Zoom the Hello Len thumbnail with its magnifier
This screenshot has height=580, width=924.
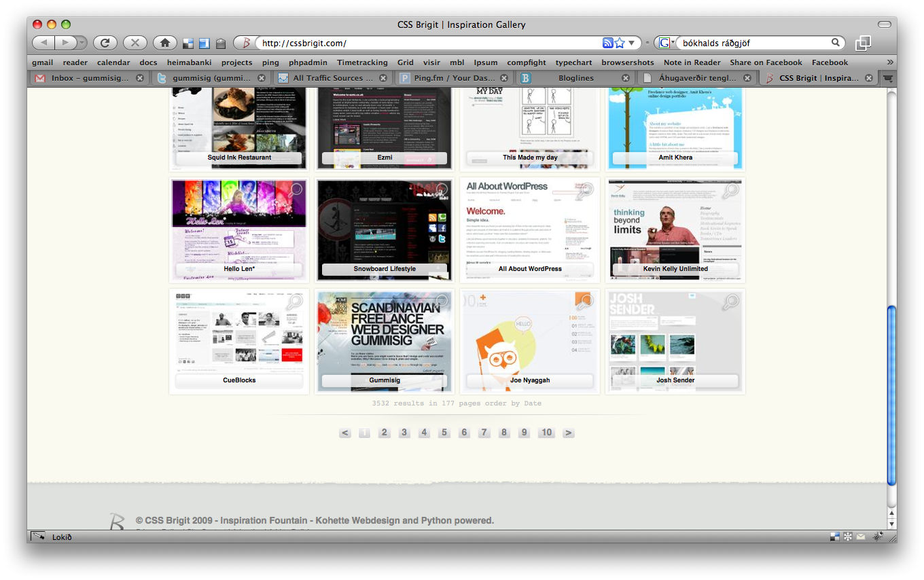pyautogui.click(x=294, y=191)
